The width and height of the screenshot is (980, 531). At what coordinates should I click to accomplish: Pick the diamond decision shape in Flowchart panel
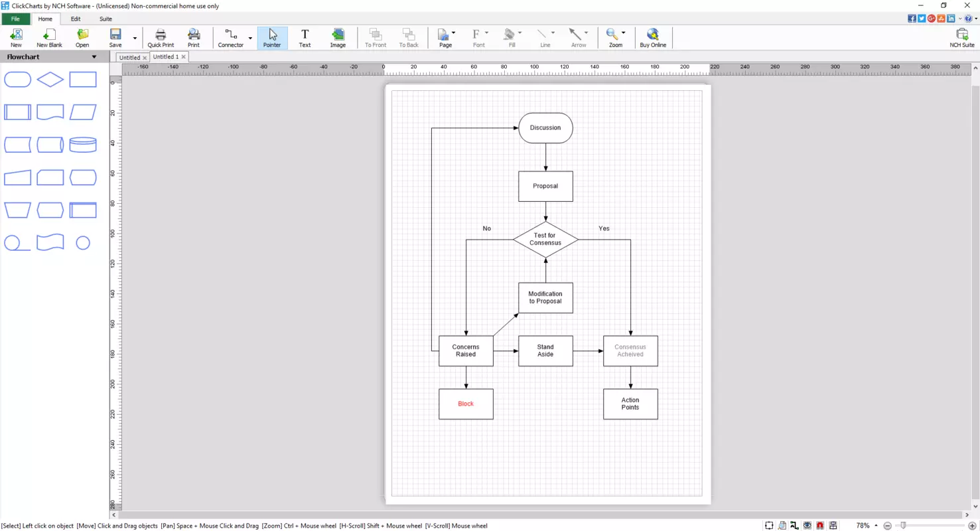click(50, 80)
